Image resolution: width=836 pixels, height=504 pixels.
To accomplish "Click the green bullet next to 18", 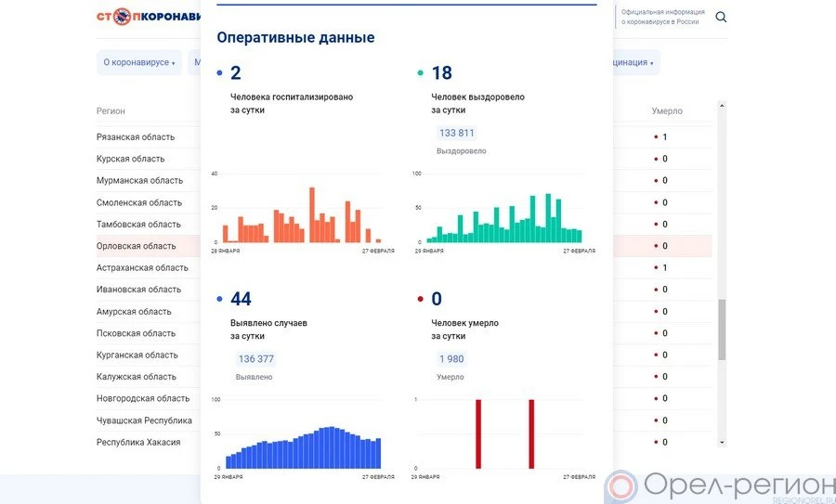I will (421, 73).
